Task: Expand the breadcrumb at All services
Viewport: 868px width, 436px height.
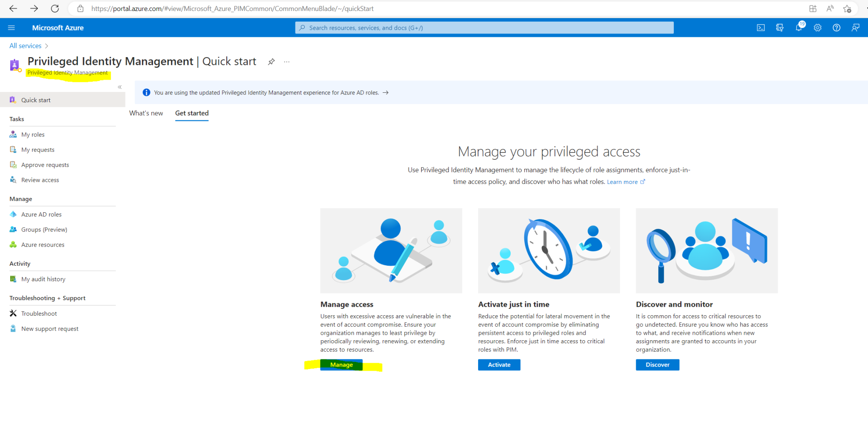Action: (x=25, y=45)
